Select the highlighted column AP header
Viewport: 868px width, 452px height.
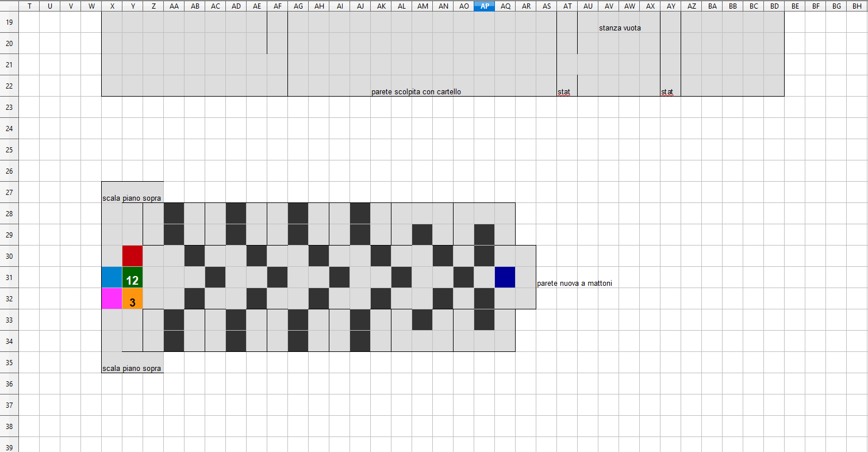pos(485,6)
